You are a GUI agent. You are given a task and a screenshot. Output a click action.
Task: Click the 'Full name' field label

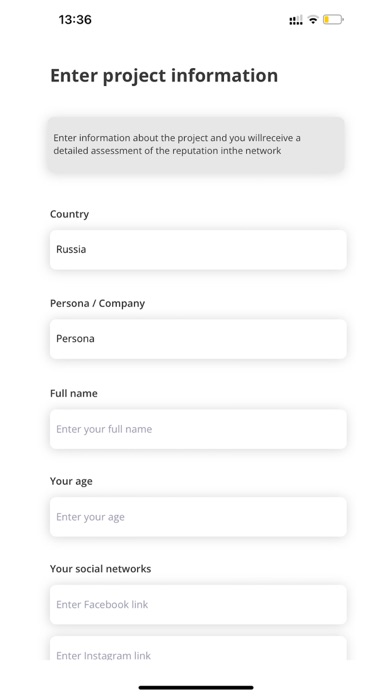pyautogui.click(x=74, y=393)
